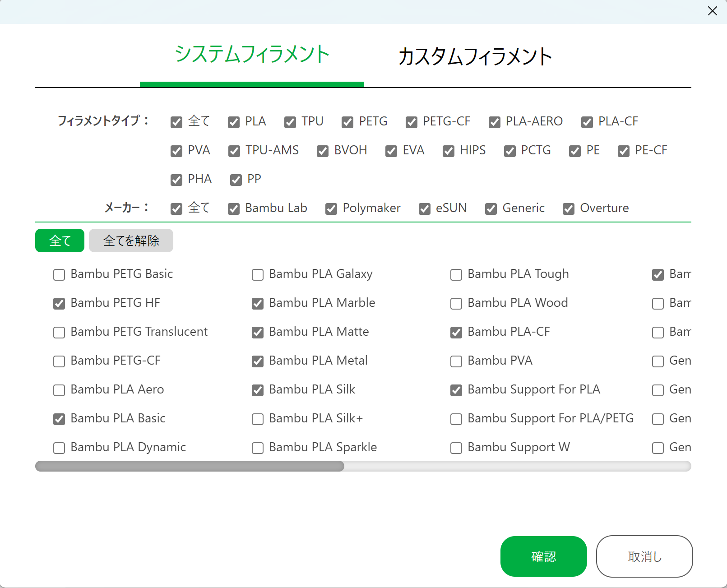The image size is (727, 588).
Task: Toggle the Overture maker checkbox
Action: coord(569,208)
